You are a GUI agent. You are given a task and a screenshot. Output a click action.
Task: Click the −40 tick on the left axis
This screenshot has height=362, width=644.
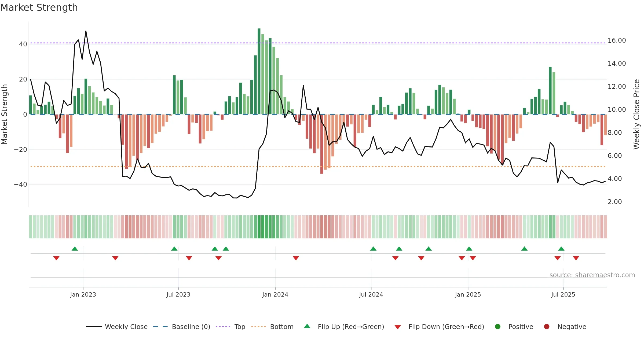pyautogui.click(x=21, y=184)
